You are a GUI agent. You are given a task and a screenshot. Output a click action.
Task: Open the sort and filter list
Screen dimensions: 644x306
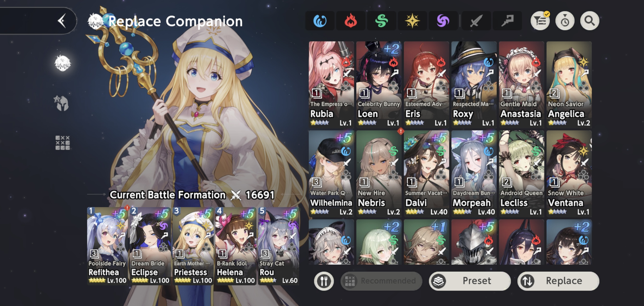540,21
